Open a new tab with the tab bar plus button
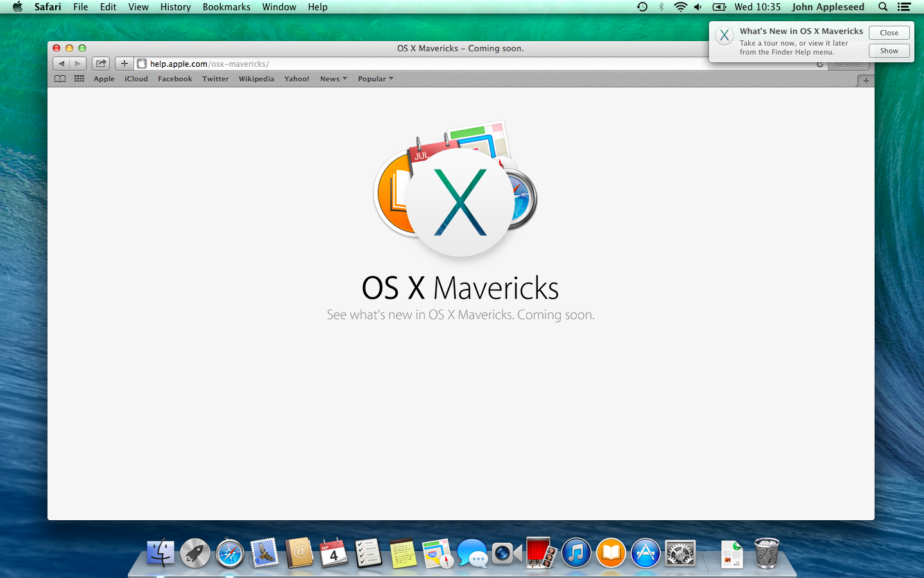The image size is (924, 578). [866, 81]
